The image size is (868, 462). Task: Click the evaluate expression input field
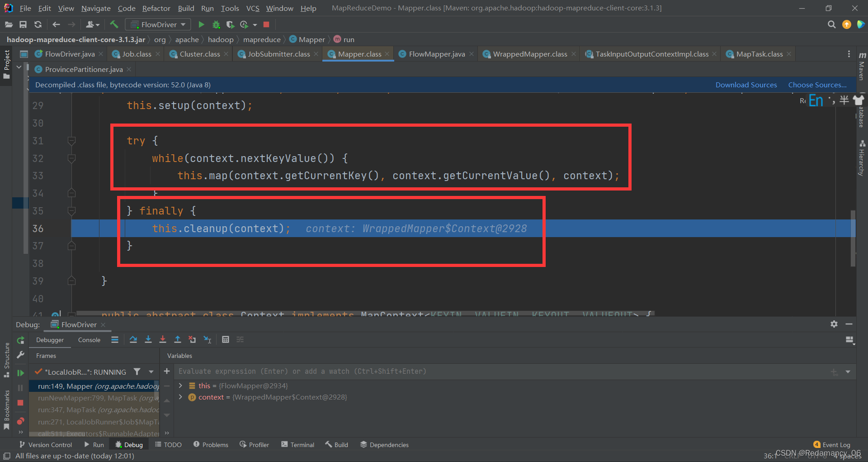[x=502, y=372]
